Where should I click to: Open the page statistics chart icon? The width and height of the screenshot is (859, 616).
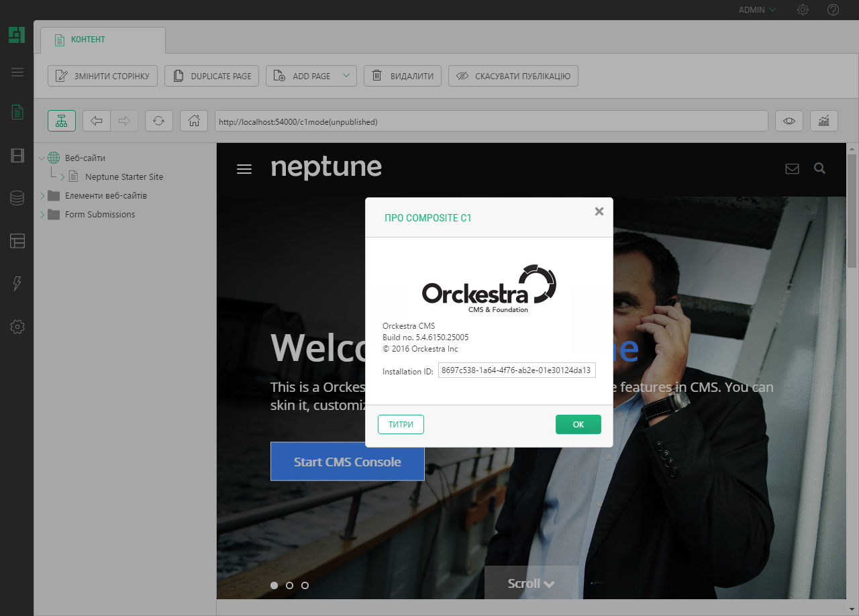click(824, 121)
